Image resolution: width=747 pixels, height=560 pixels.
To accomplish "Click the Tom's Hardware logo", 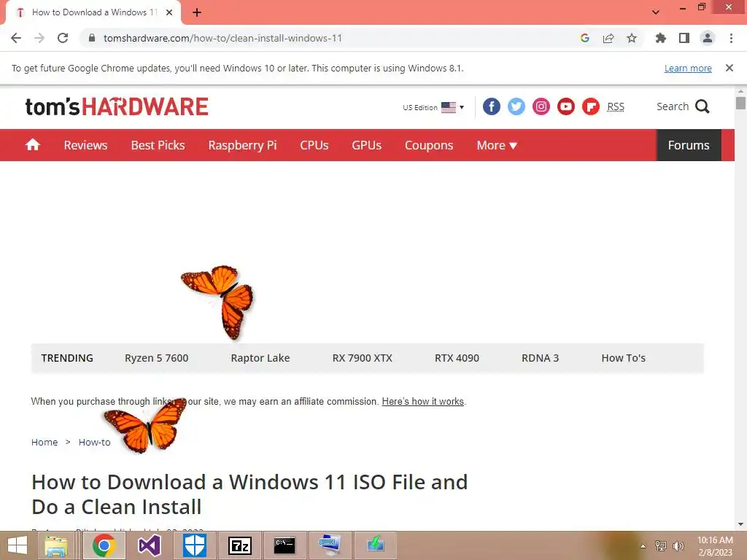I will coord(117,106).
